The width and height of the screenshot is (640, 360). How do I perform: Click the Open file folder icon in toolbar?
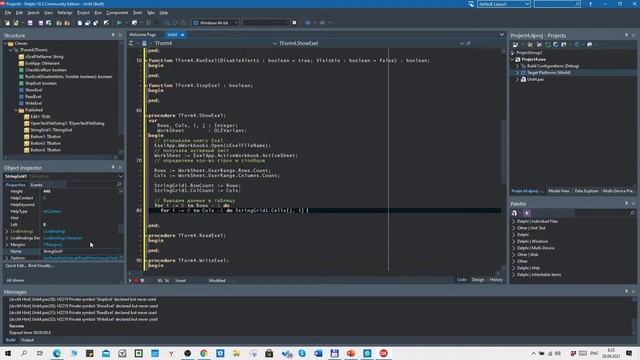point(16,23)
